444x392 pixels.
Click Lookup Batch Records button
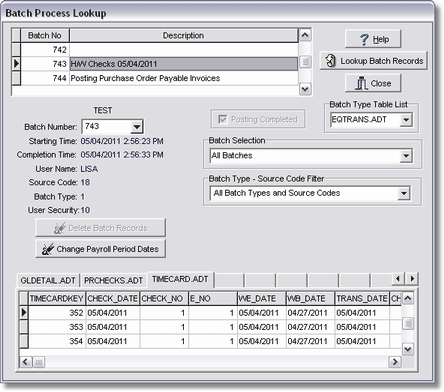[x=373, y=61]
